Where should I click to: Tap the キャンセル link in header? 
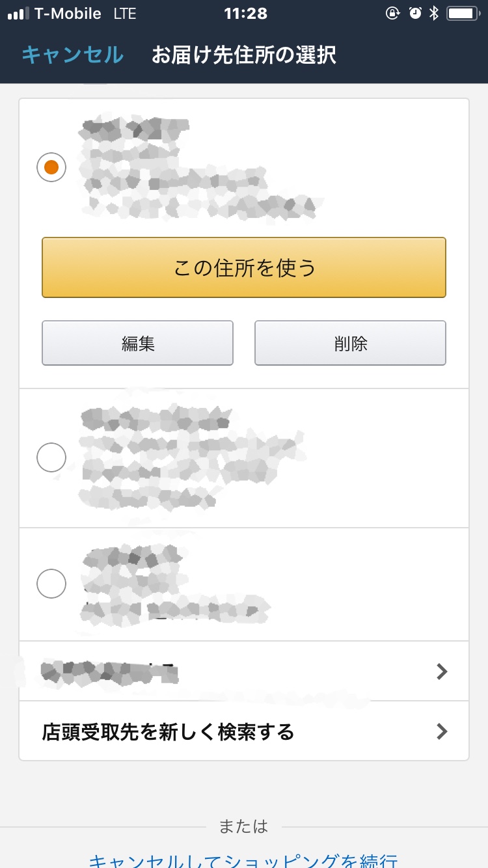[x=72, y=55]
